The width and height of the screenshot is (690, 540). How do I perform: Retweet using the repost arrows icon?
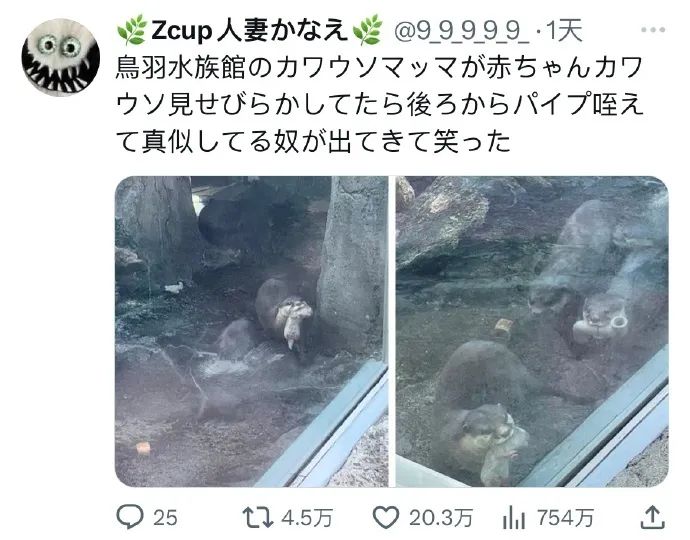pyautogui.click(x=258, y=517)
